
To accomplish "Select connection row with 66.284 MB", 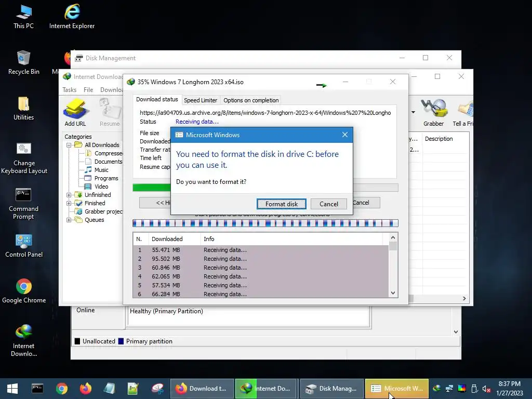I will pyautogui.click(x=261, y=294).
